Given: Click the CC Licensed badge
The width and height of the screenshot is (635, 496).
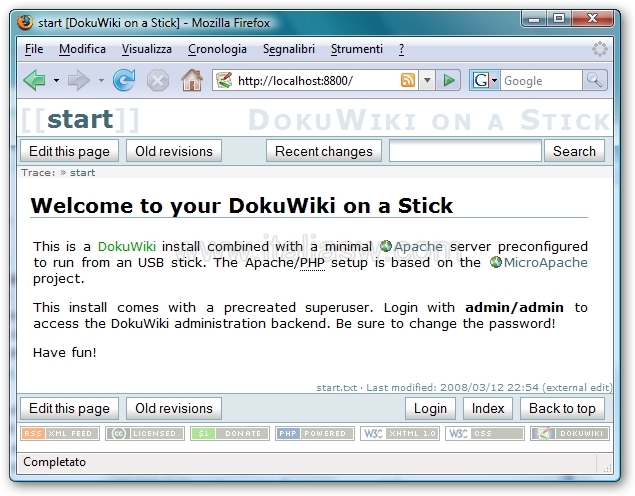Looking at the screenshot, I should click(x=145, y=433).
